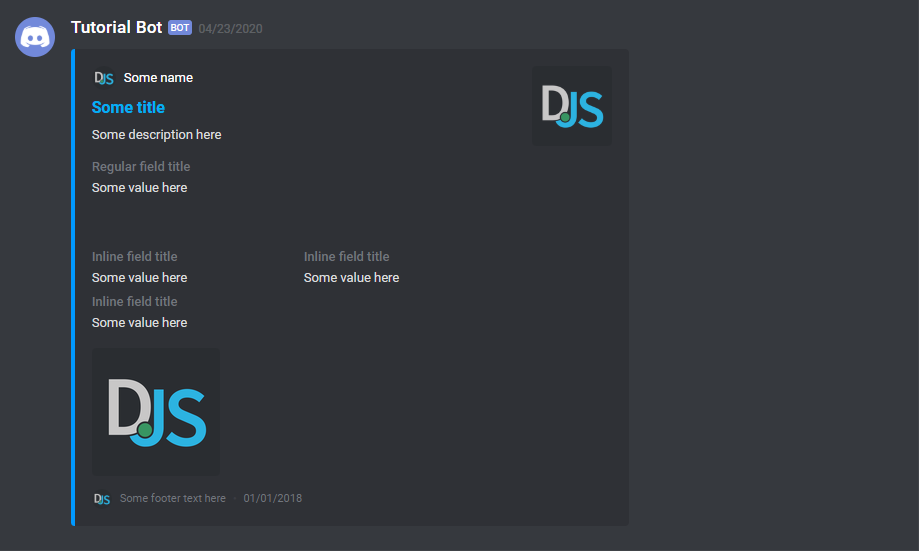
Task: Open the 'Some title' embed link
Action: pos(128,108)
